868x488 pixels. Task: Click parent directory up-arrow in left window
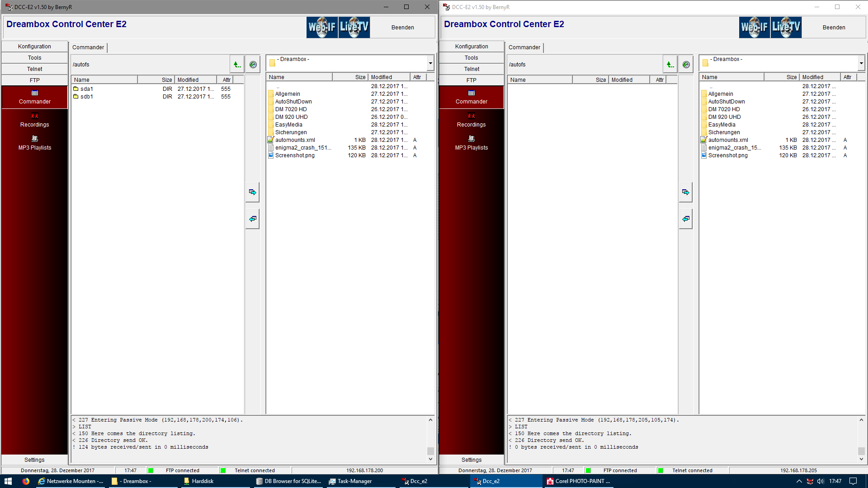[237, 65]
